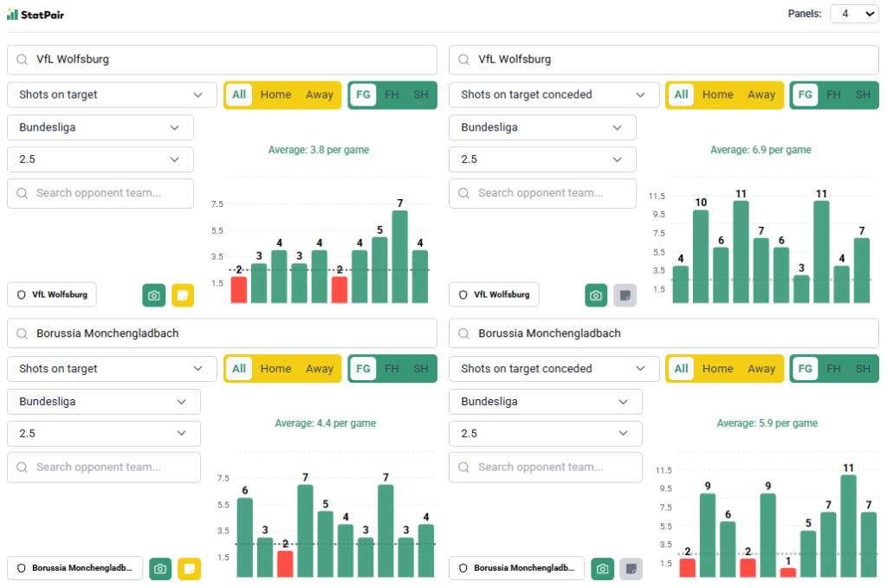Switch to Away in Monchengladbach conceded panel

761,369
